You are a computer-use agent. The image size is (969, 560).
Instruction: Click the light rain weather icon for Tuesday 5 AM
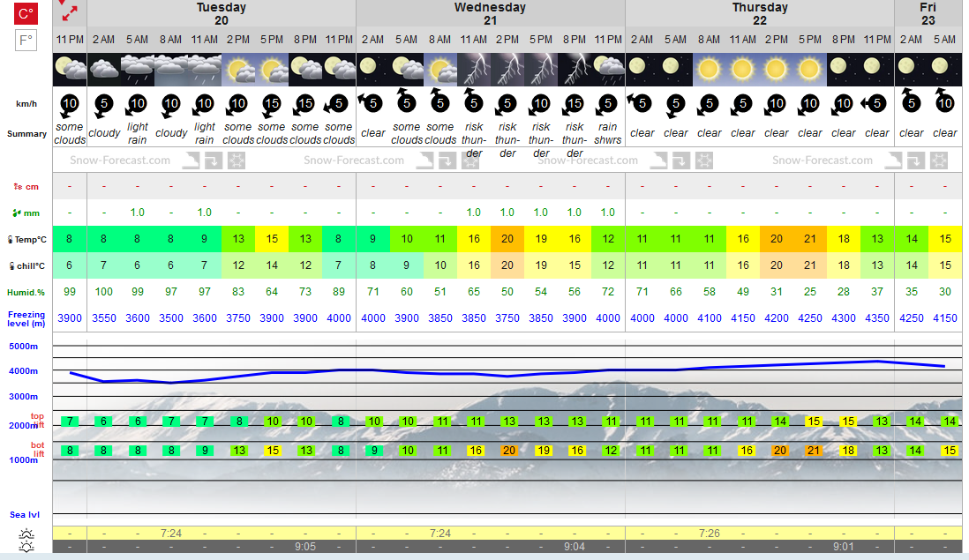[137, 70]
